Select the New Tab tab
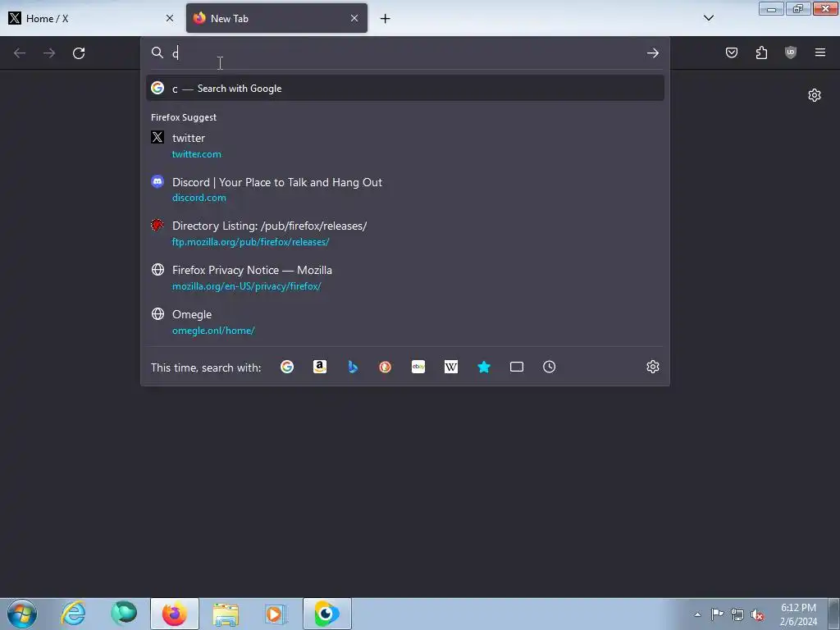Screen dimensions: 840x630 coord(276,18)
